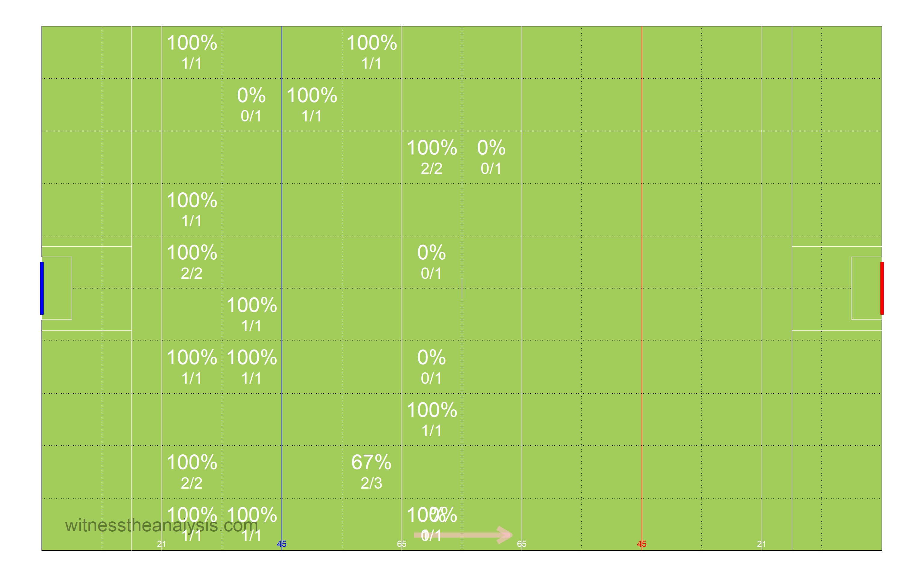The height and width of the screenshot is (577, 924).
Task: Click the small white midfield center mark
Action: click(462, 288)
